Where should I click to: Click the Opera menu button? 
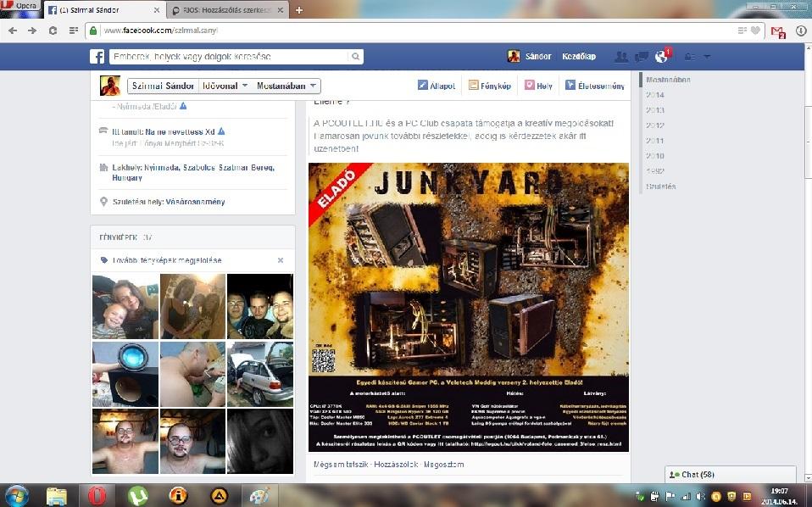tap(19, 6)
